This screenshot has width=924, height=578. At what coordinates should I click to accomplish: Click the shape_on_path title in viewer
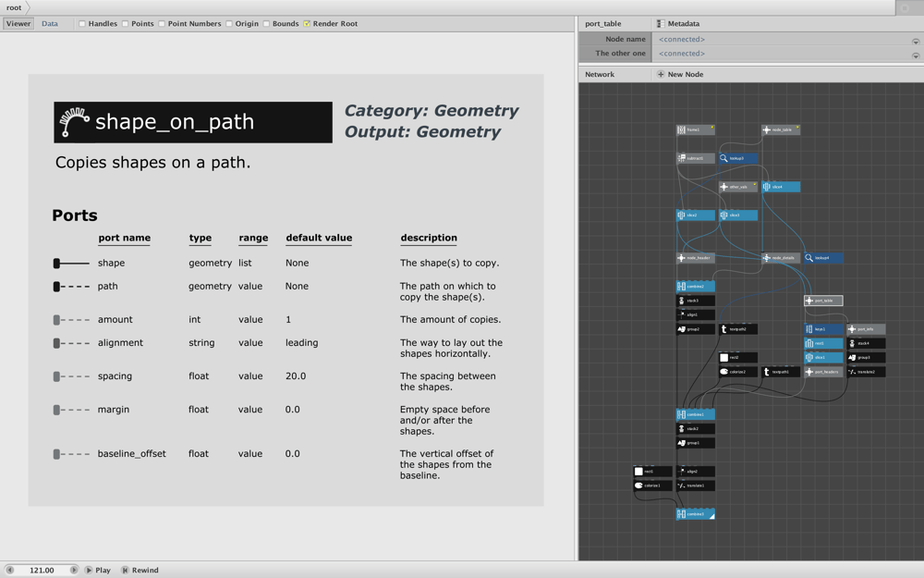click(x=175, y=122)
